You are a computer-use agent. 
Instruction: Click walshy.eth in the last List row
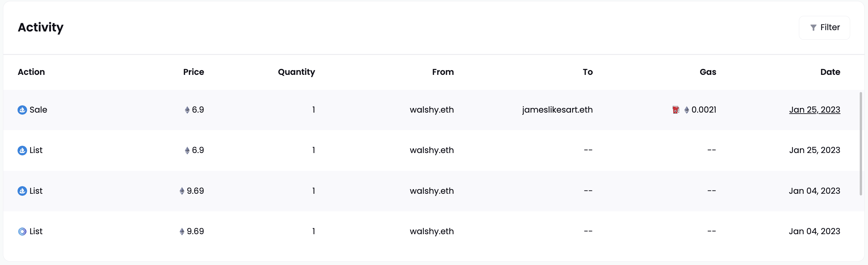click(431, 231)
